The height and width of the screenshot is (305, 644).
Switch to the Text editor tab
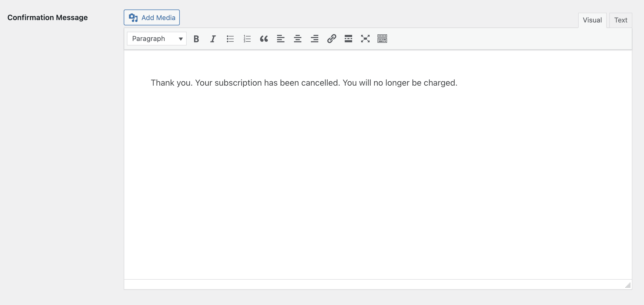tap(621, 20)
